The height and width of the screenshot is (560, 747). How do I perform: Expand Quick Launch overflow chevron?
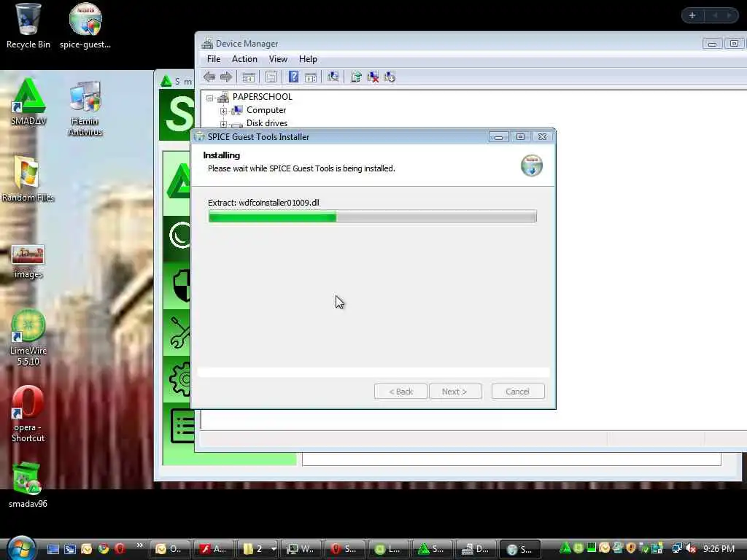pyautogui.click(x=139, y=545)
